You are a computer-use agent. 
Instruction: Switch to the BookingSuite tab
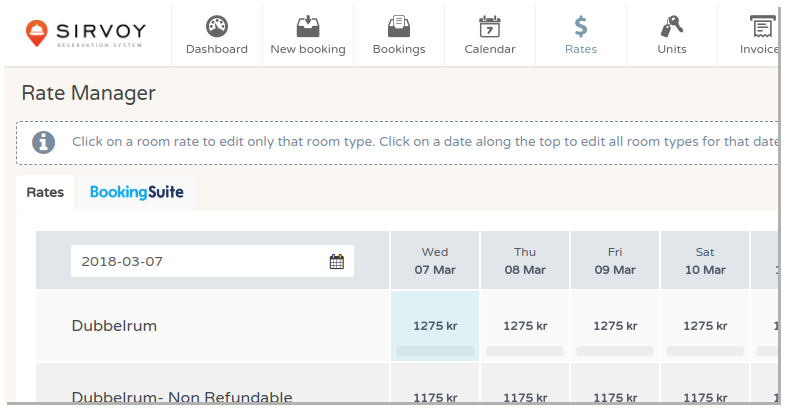[137, 192]
